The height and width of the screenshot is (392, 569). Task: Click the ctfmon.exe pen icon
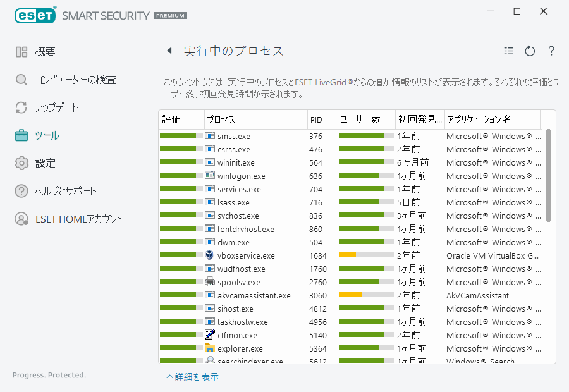pyautogui.click(x=210, y=335)
